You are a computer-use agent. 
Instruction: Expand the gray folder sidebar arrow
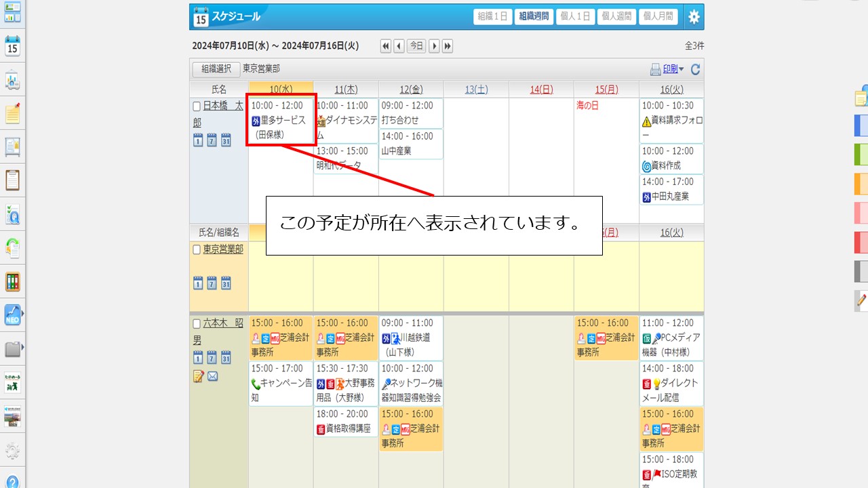23,348
